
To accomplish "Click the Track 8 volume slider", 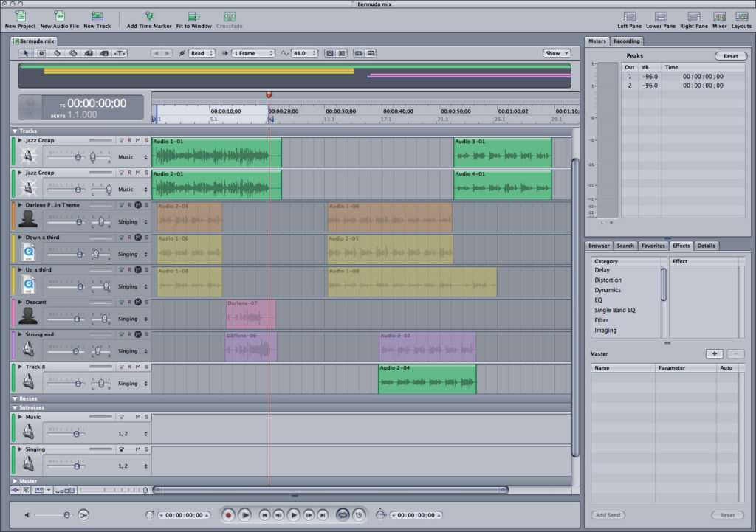I will pyautogui.click(x=66, y=384).
